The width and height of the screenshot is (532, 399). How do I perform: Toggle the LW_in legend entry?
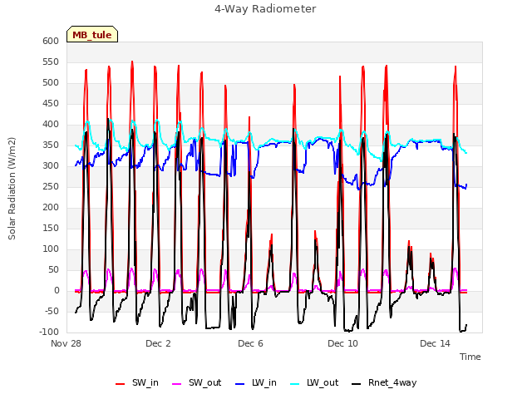coord(256,382)
